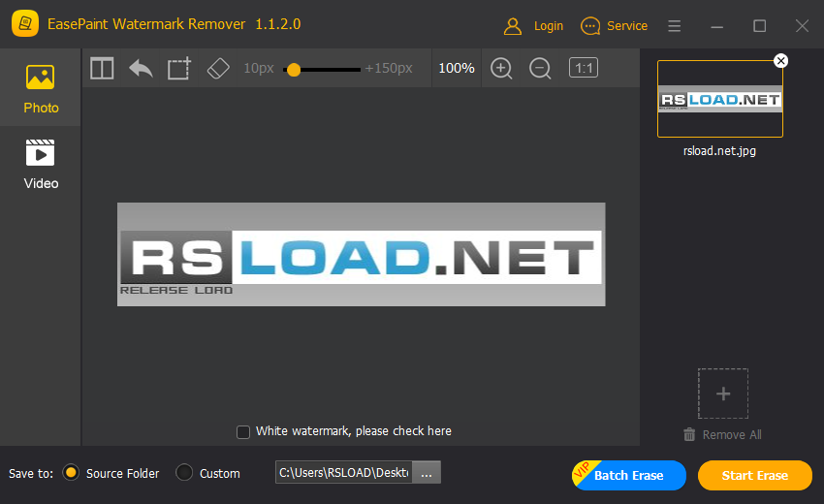Select the Source Folder radio button
The width and height of the screenshot is (824, 504).
tap(71, 472)
